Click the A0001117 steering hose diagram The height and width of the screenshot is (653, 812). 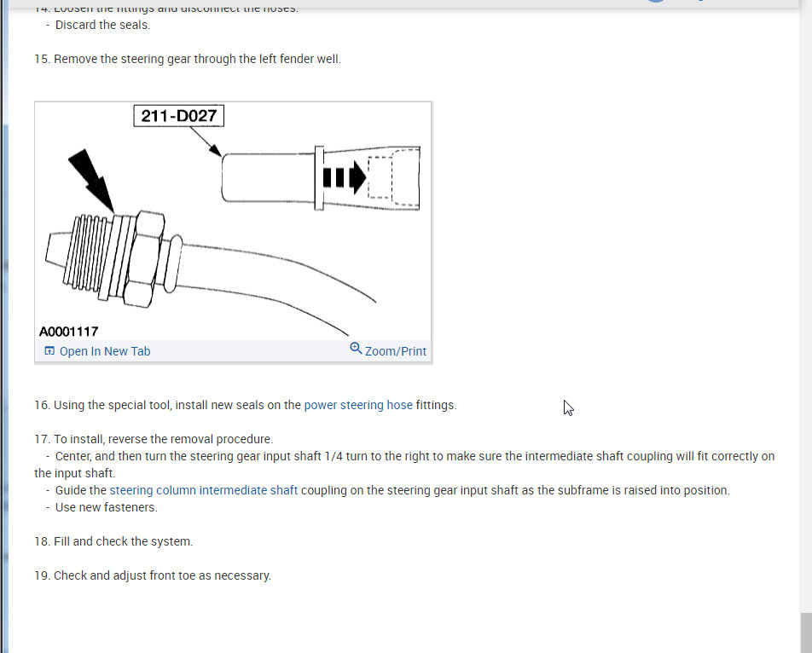coord(233,221)
